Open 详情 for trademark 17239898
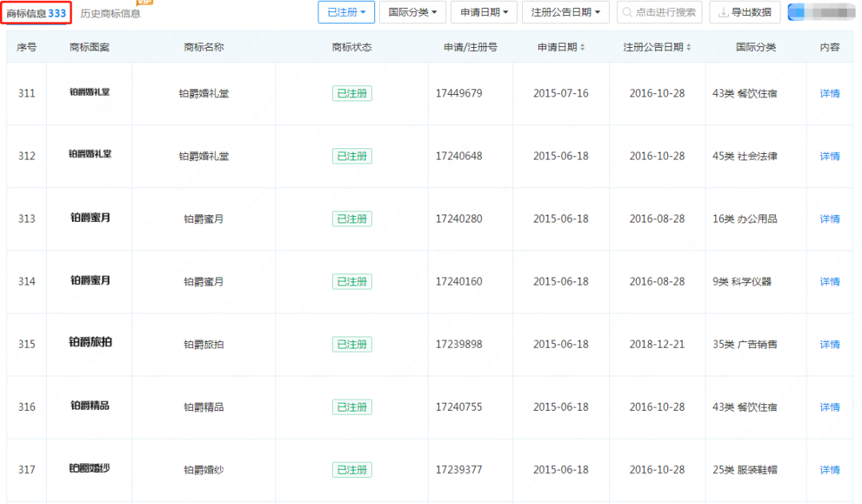This screenshot has height=504, width=862. [829, 345]
